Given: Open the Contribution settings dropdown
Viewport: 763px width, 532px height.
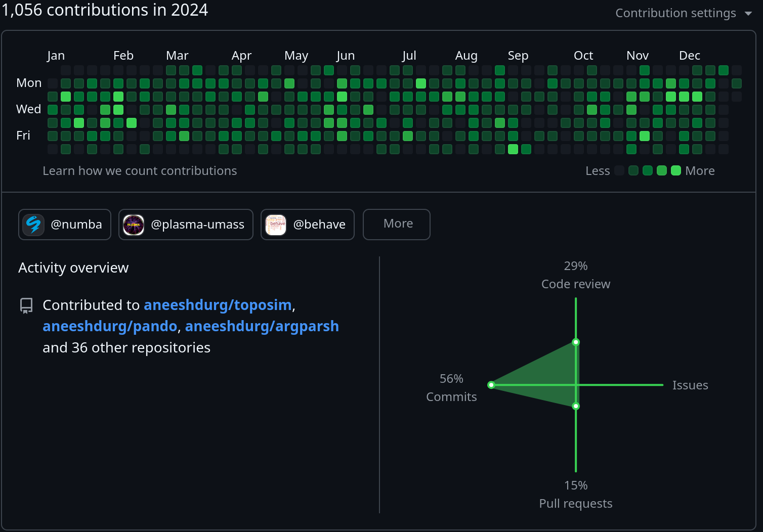Looking at the screenshot, I should [x=683, y=13].
